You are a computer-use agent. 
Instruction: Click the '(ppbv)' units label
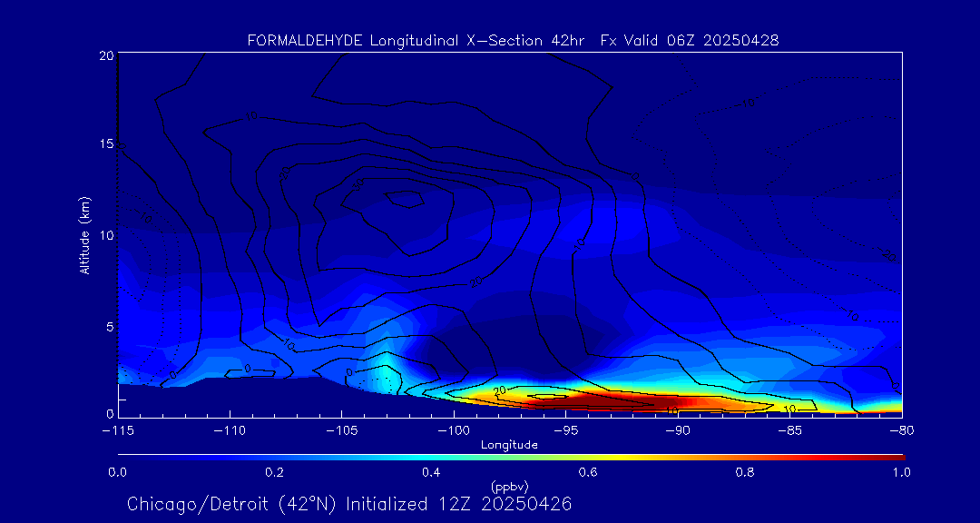pyautogui.click(x=509, y=486)
